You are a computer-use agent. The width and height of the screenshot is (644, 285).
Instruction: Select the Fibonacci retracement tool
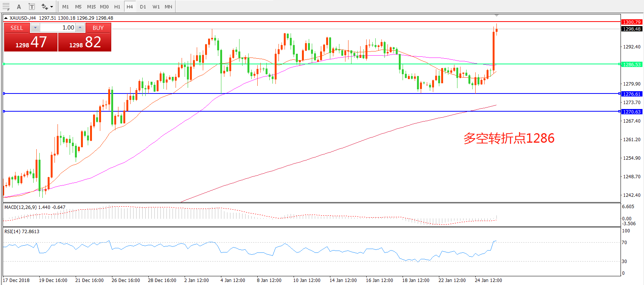click(x=6, y=6)
